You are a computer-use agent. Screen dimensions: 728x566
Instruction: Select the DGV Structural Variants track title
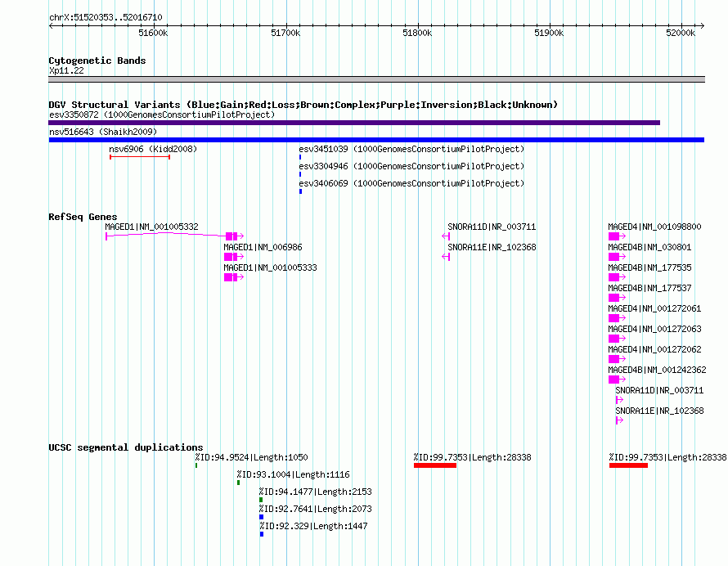click(303, 105)
